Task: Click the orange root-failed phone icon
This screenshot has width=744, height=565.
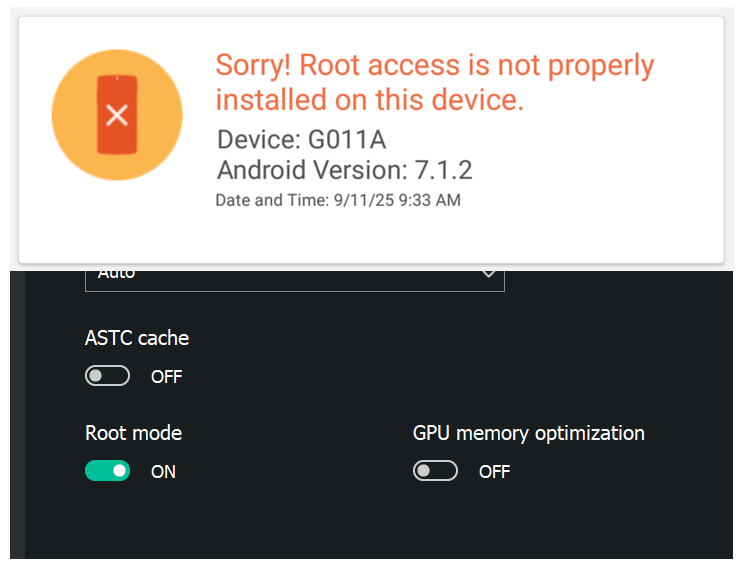Action: (x=117, y=115)
